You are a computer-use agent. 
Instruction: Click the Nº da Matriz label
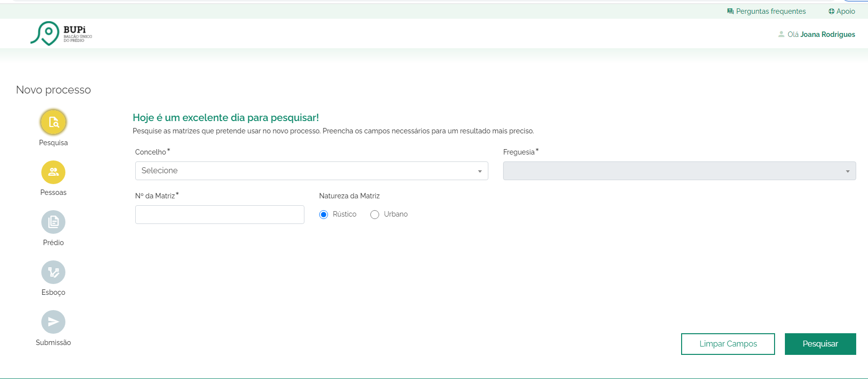coord(155,196)
